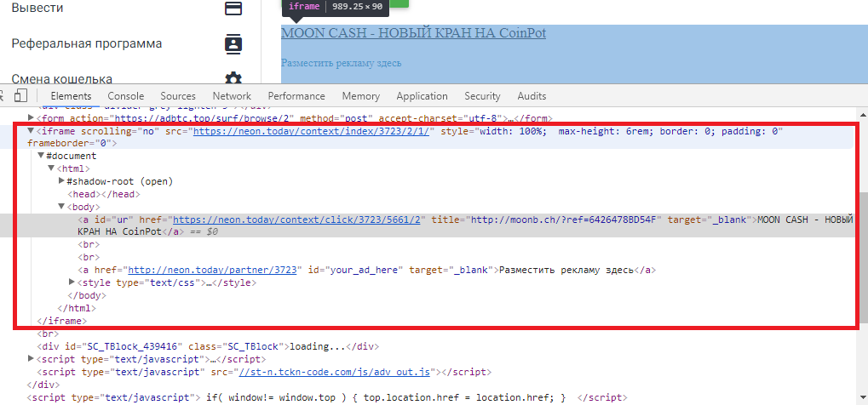The width and height of the screenshot is (868, 405).
Task: Select the closing </body> tag row
Action: [86, 295]
